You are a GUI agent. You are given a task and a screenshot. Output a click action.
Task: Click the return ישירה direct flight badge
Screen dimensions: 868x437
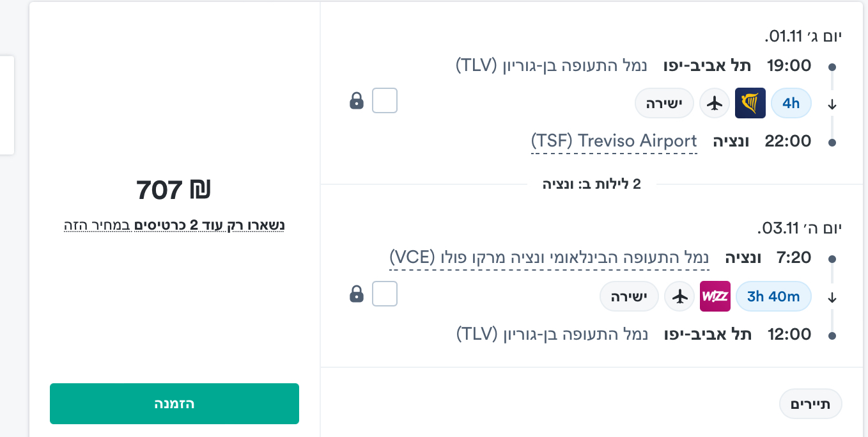(629, 296)
